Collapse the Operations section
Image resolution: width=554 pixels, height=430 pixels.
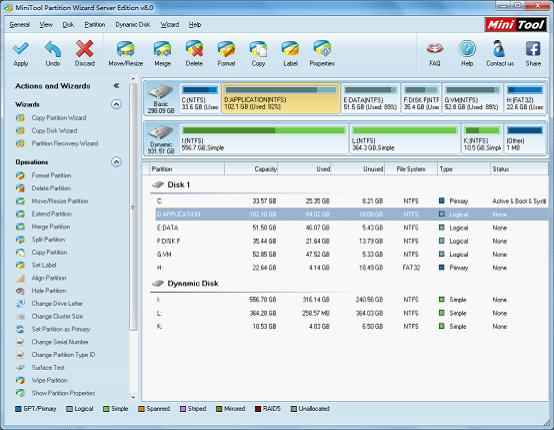[116, 162]
